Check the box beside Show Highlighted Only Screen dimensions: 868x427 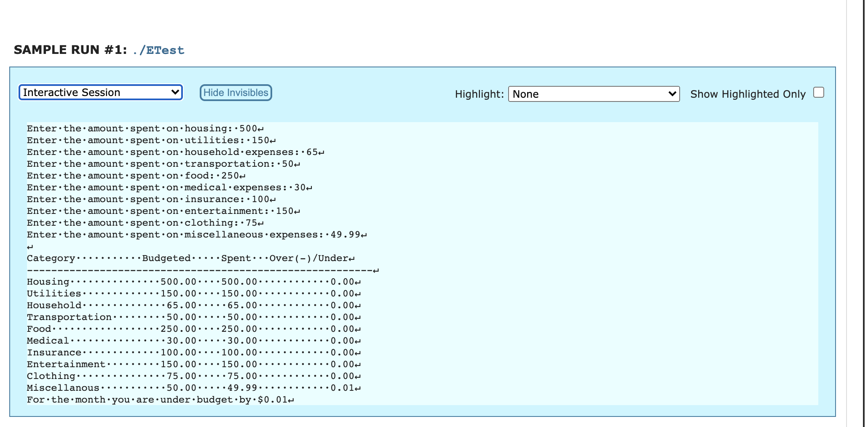818,92
